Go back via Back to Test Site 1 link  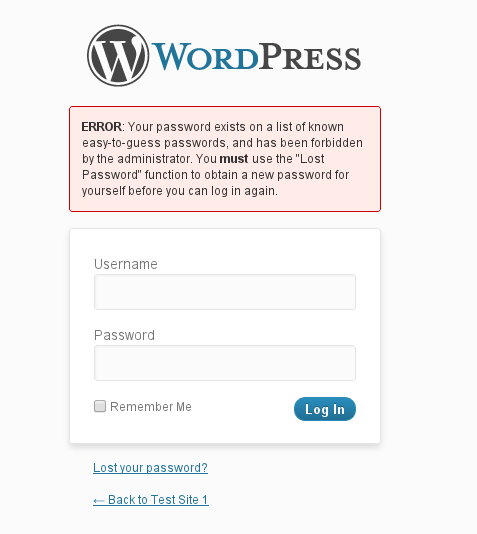pos(151,500)
